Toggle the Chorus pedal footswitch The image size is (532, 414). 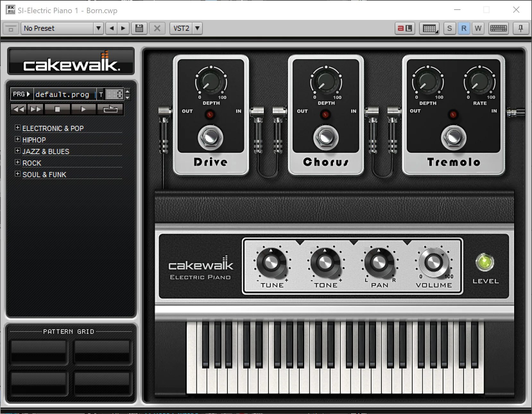coord(326,138)
